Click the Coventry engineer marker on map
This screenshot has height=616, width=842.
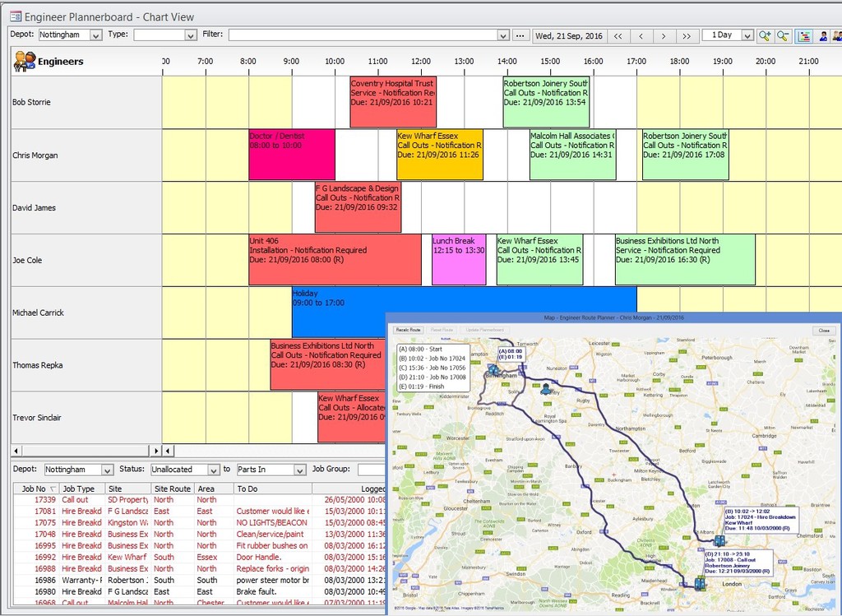[546, 388]
